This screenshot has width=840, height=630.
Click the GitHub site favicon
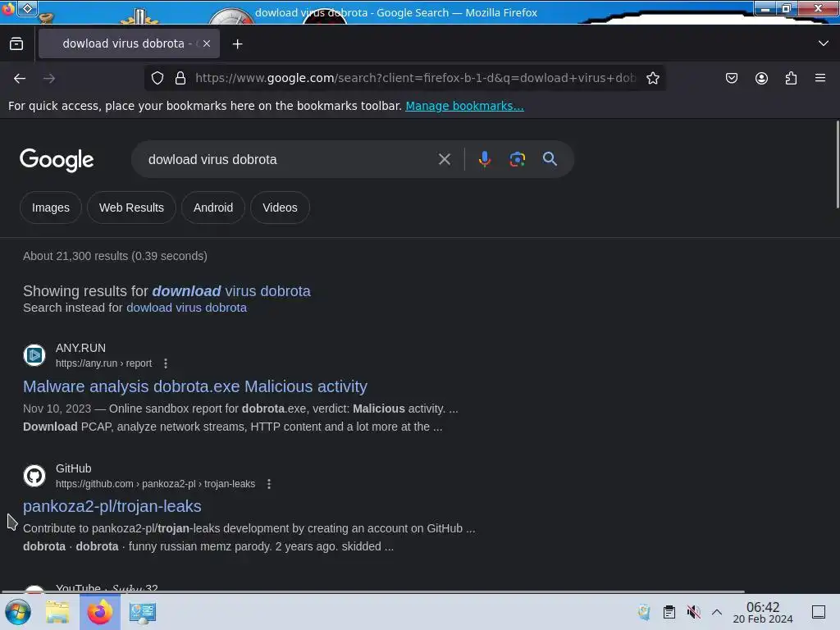(x=34, y=476)
